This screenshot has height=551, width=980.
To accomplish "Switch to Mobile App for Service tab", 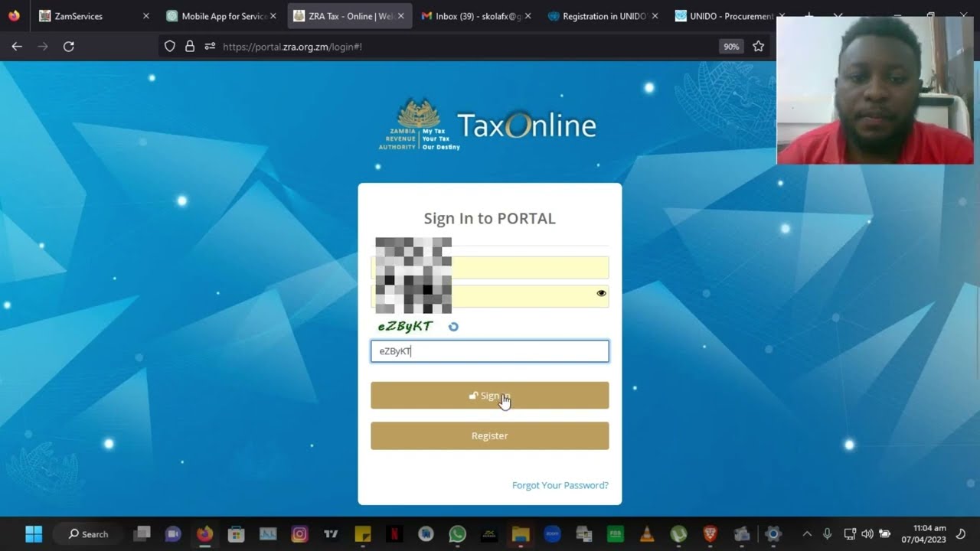I will click(220, 16).
